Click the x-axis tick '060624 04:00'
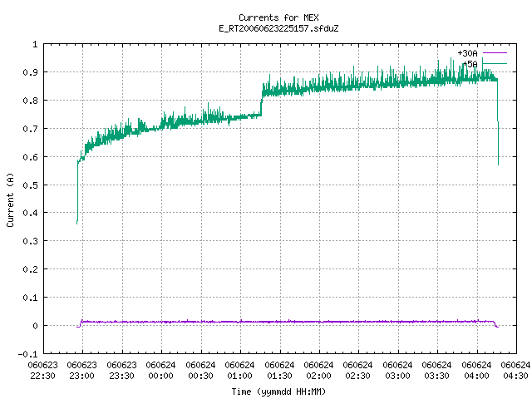Viewport: 532px width, 399px height. [476, 371]
